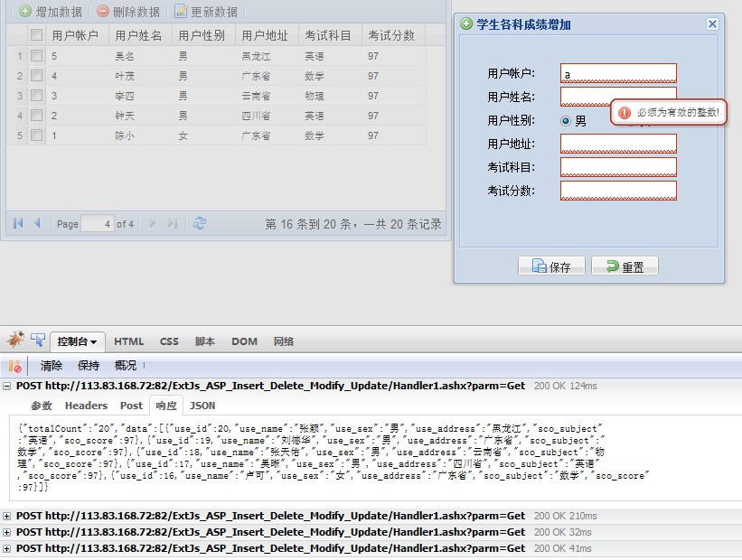The width and height of the screenshot is (742, 560).
Task: Click the update data (更新数据) toolbar button
Action: coord(206,12)
